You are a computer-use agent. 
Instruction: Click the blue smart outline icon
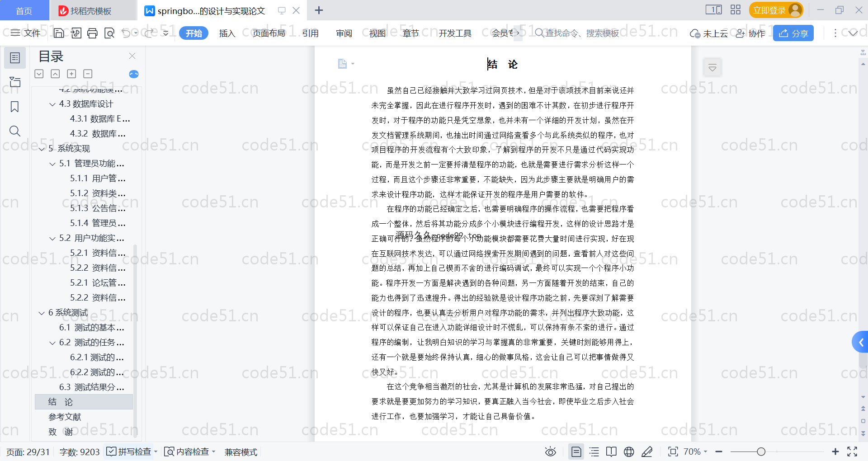[x=134, y=74]
